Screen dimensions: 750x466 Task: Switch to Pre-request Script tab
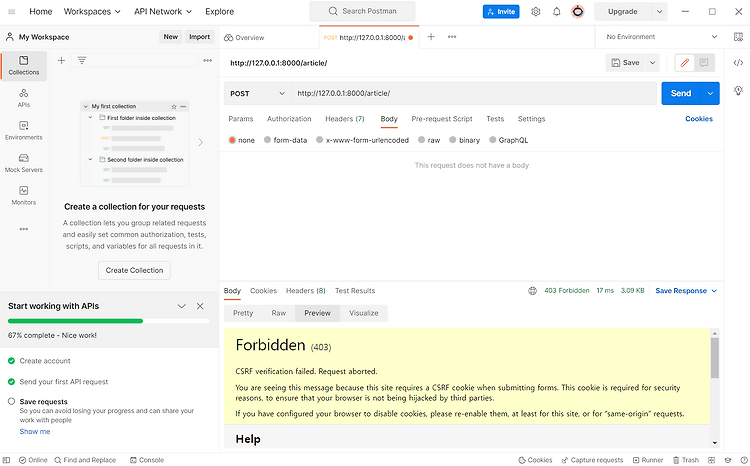tap(442, 119)
